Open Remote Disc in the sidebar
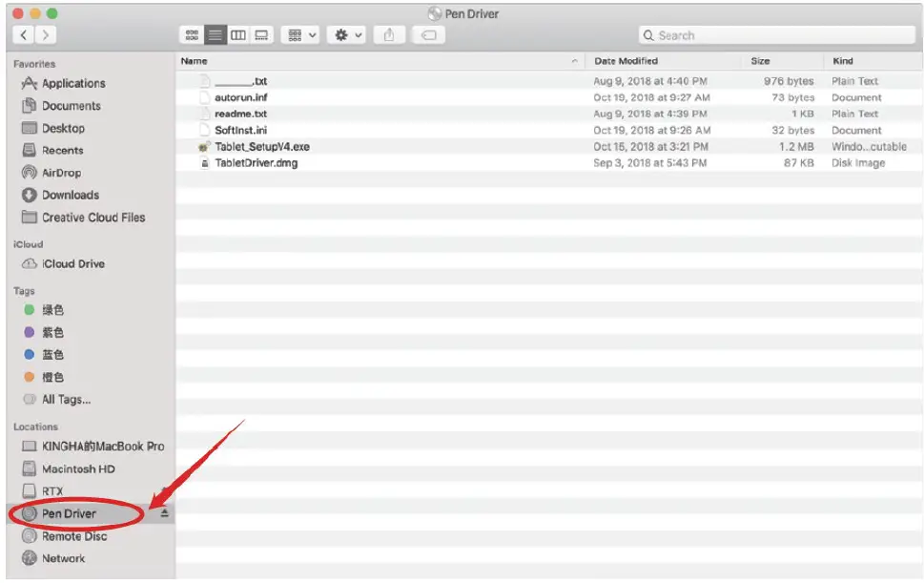The height and width of the screenshot is (583, 924). (73, 536)
